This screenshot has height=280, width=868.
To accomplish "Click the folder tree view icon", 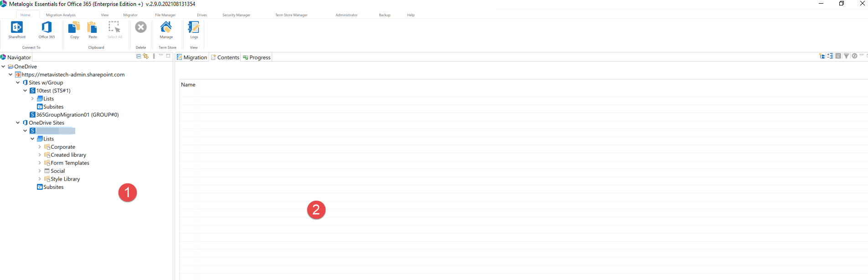I will (822, 56).
